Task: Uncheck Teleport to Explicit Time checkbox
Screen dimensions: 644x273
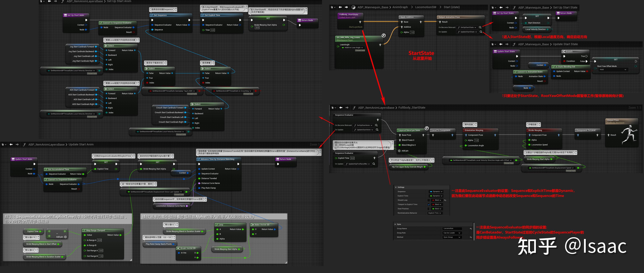Action: point(429,205)
